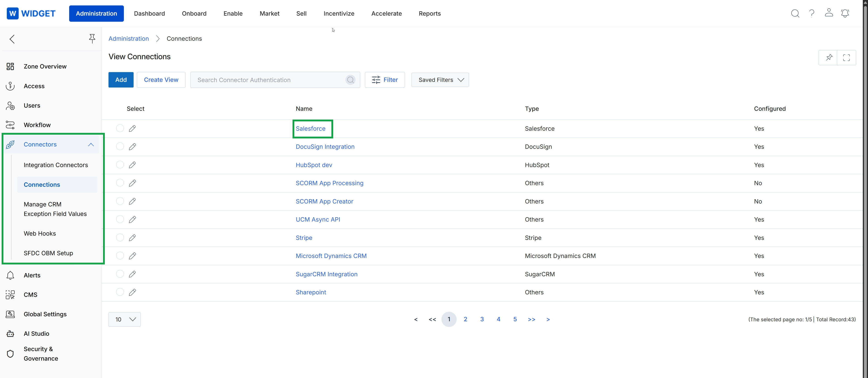Image resolution: width=868 pixels, height=378 pixels.
Task: Collapse the sidebar with the back arrow
Action: pyautogui.click(x=12, y=39)
